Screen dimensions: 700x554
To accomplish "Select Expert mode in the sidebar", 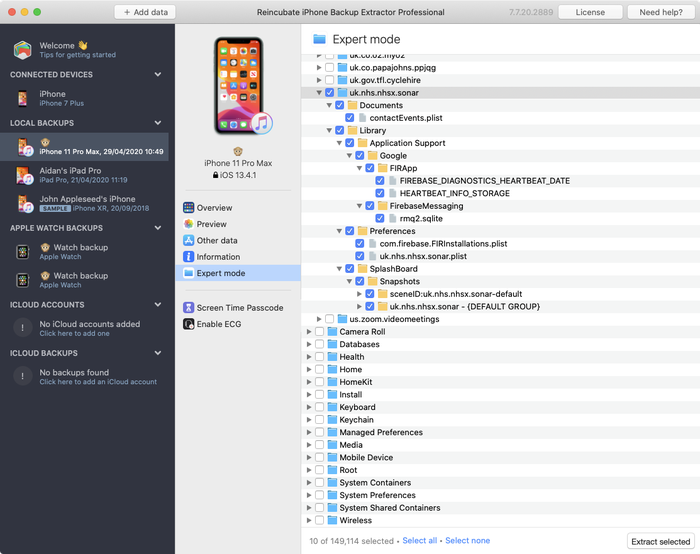I will point(238,273).
